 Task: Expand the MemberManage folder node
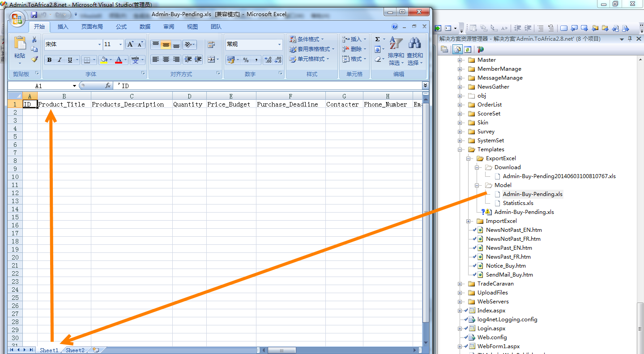click(460, 69)
